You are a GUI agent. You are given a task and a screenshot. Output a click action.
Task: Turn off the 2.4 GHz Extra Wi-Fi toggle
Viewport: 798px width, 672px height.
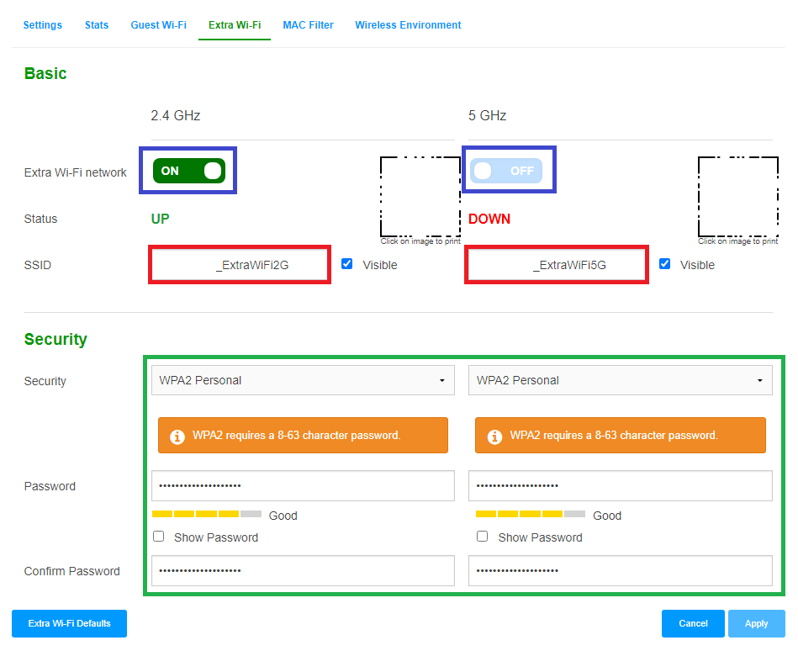[189, 171]
